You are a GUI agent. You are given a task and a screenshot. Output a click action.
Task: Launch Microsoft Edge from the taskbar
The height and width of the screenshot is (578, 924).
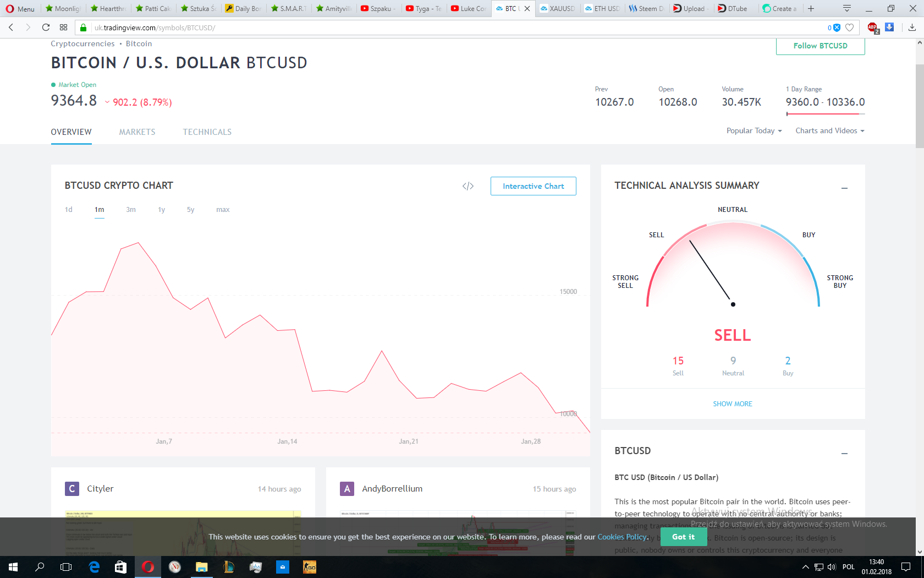click(95, 567)
